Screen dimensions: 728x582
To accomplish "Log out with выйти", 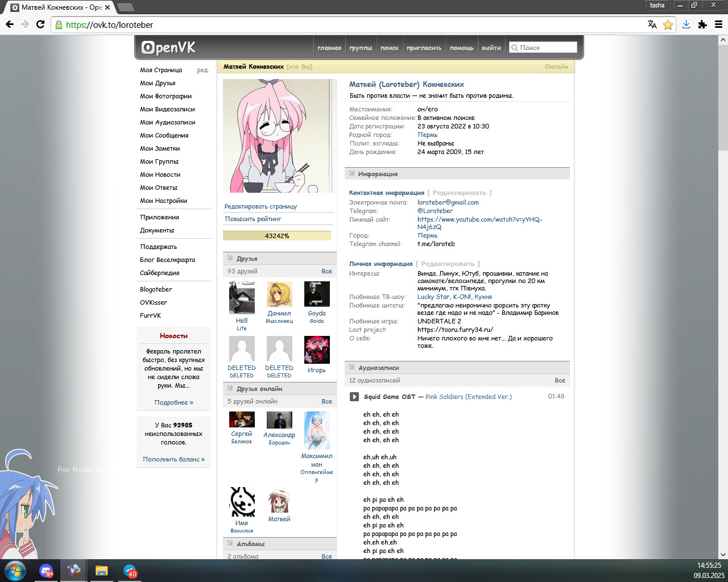I will [491, 48].
